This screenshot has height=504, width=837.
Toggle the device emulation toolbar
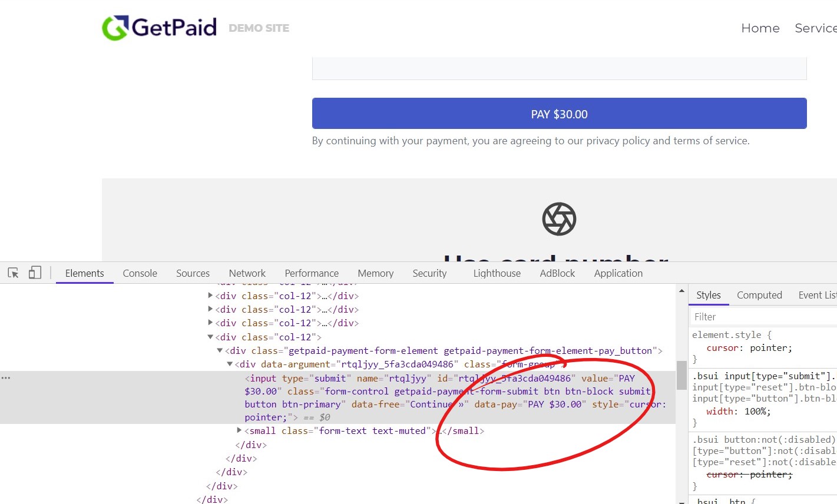coord(34,272)
